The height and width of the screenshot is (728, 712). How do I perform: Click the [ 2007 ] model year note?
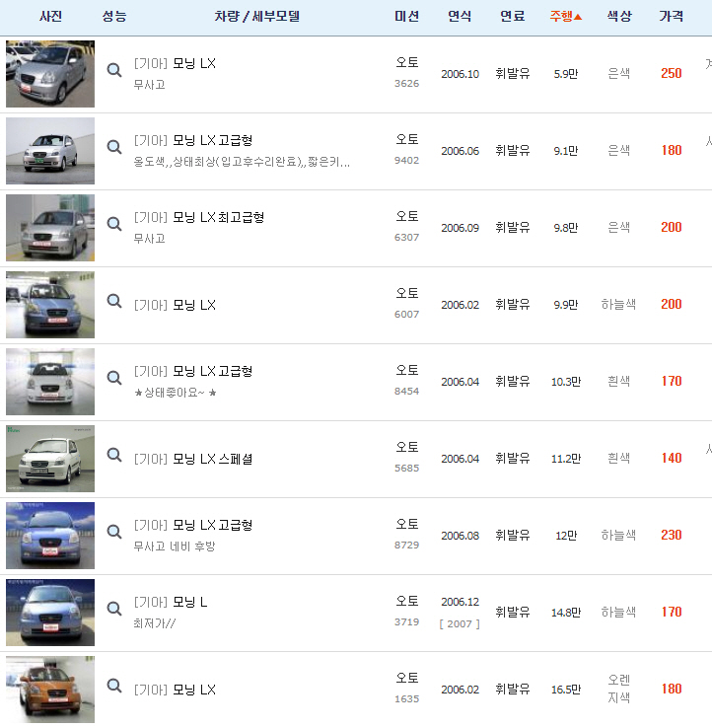click(x=460, y=624)
